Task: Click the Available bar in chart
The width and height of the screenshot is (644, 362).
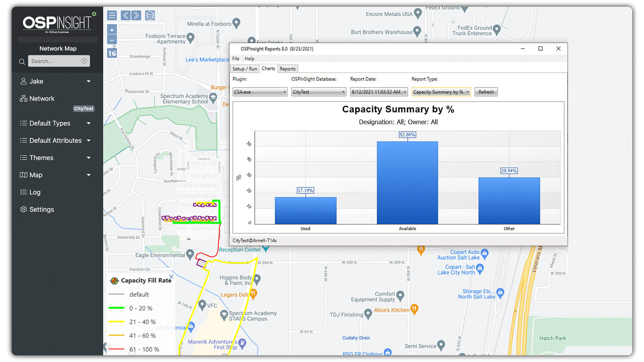Action: [x=408, y=183]
